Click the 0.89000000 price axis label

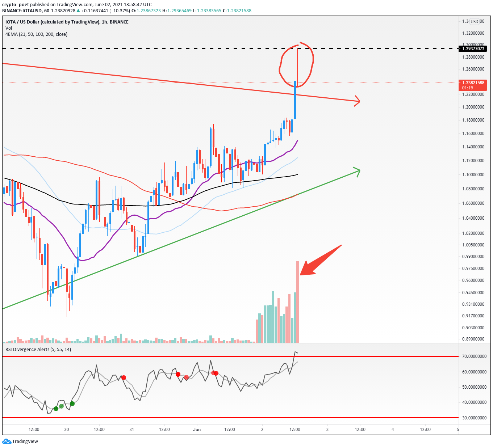[473, 339]
